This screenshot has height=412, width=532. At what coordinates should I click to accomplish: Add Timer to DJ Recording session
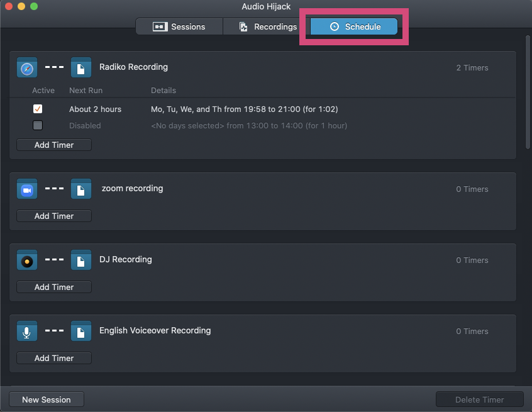pyautogui.click(x=54, y=287)
